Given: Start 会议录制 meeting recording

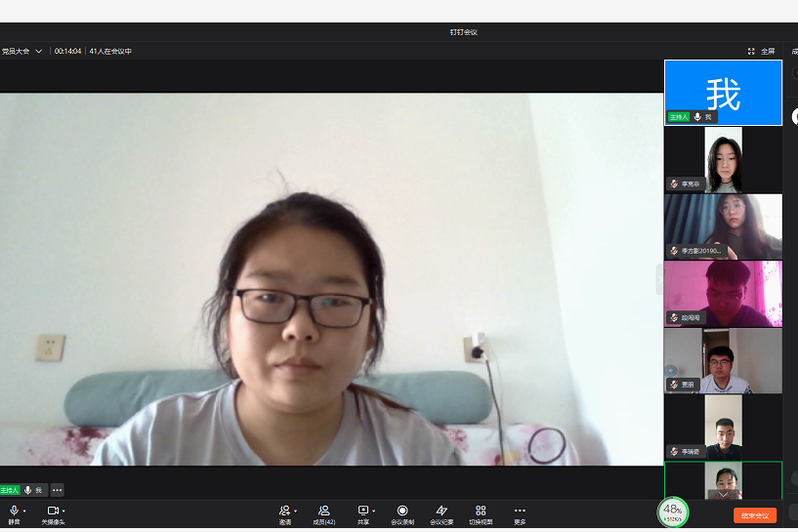Looking at the screenshot, I should (x=402, y=512).
